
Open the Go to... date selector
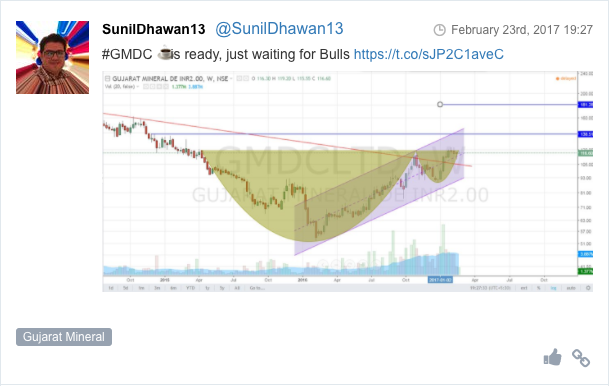point(257,288)
